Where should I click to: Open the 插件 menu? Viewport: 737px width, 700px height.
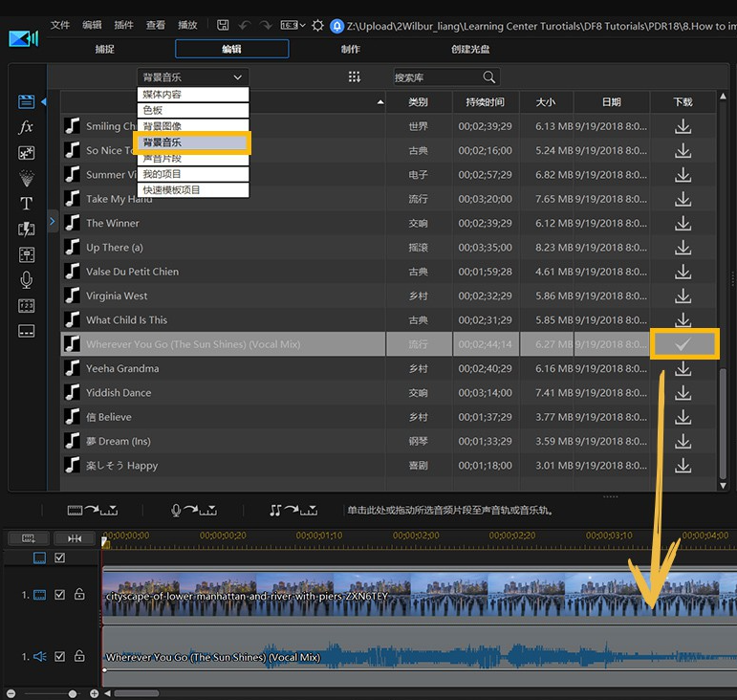[x=123, y=25]
